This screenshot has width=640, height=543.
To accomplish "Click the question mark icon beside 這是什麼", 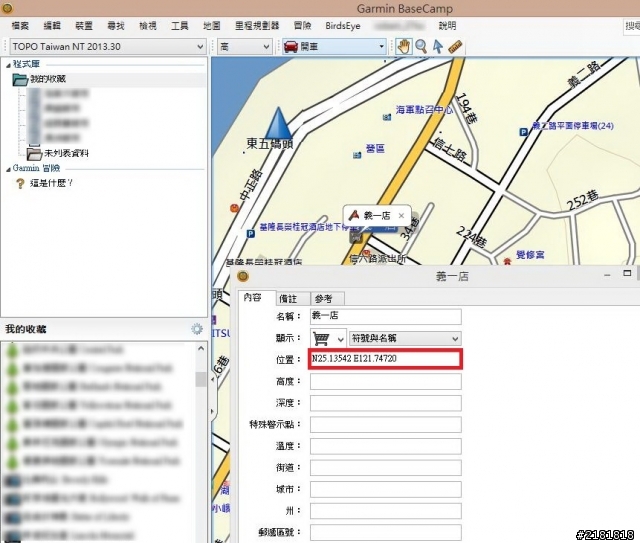I will click(x=20, y=183).
